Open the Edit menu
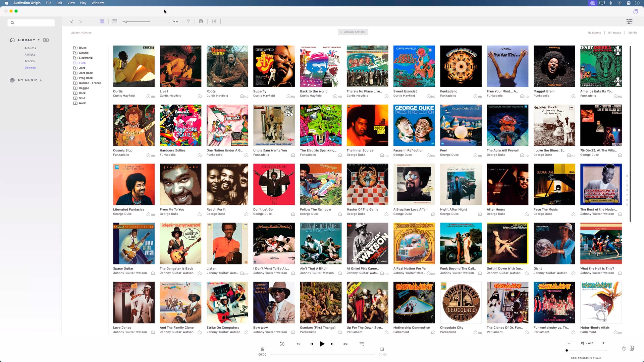The height and width of the screenshot is (362, 644). pos(59,3)
